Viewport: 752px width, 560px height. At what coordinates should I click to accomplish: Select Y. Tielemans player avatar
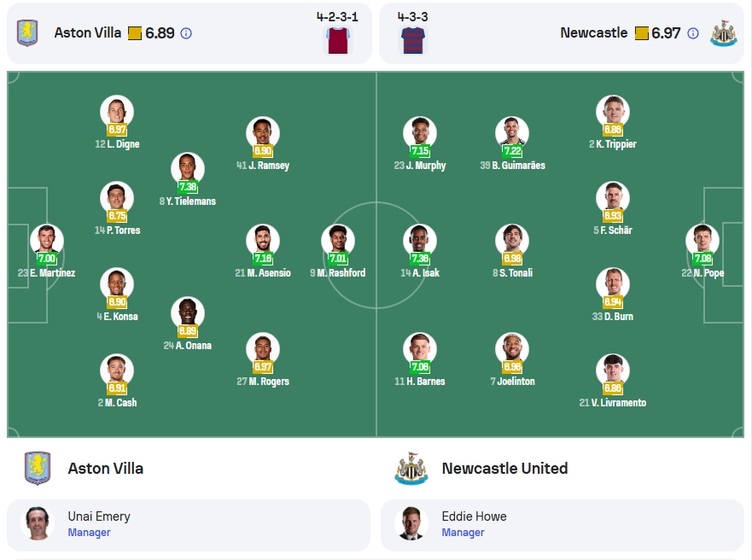tap(188, 169)
